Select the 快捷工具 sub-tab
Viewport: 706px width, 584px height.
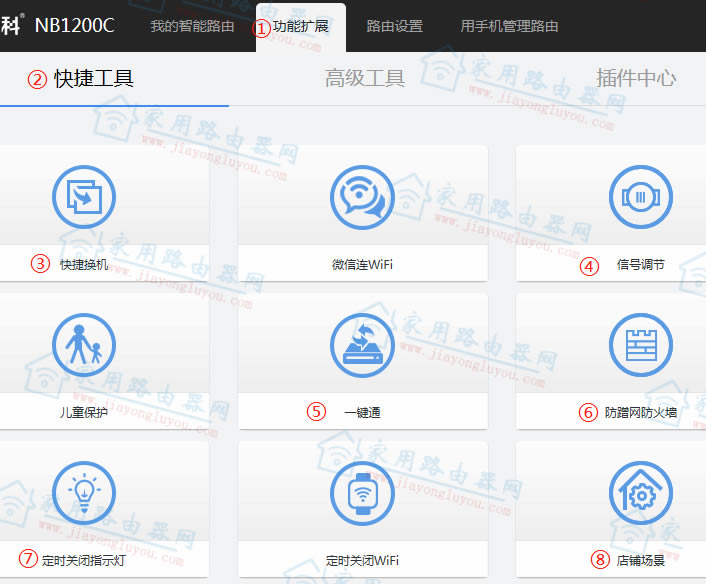[94, 79]
